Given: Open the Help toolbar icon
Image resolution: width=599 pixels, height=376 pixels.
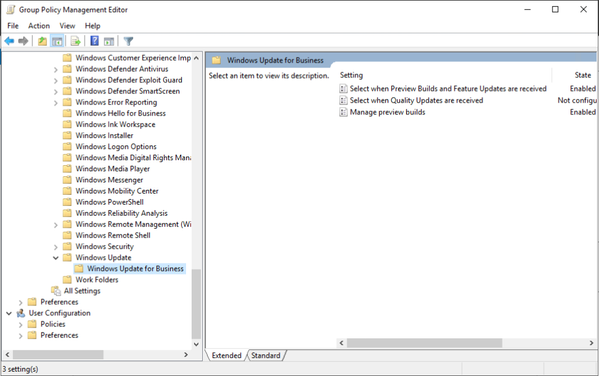Looking at the screenshot, I should [x=94, y=41].
